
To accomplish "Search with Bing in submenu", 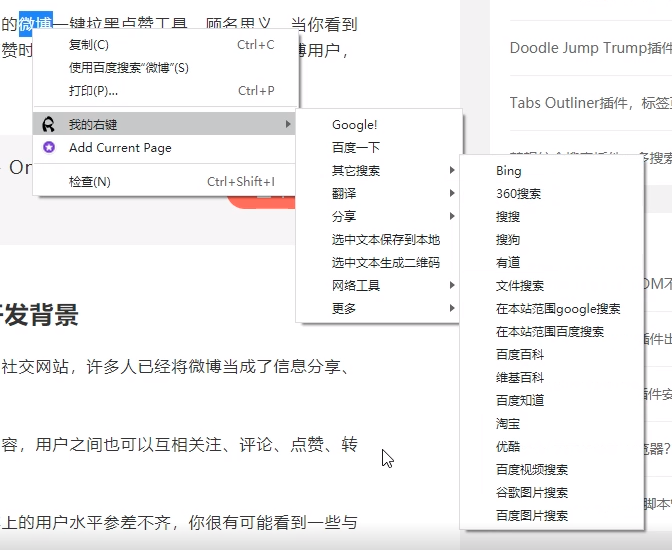I will pyautogui.click(x=508, y=171).
